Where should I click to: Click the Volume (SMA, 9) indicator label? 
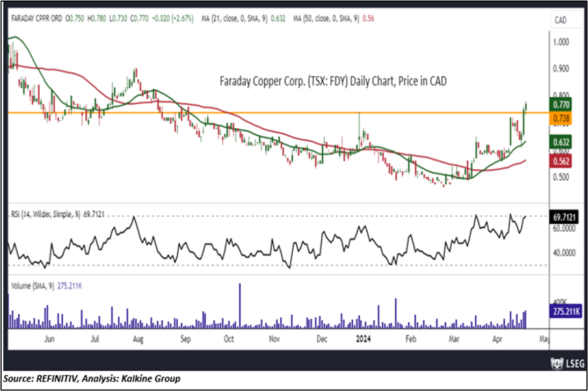click(x=33, y=286)
